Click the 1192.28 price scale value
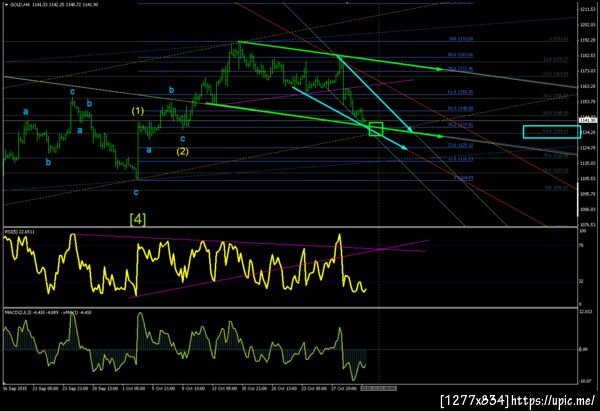600x411 pixels. [588, 40]
